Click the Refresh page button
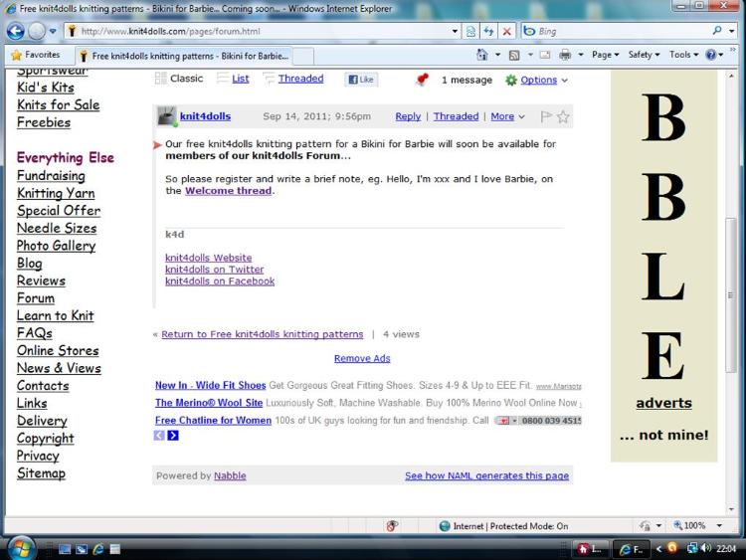This screenshot has width=746, height=560. tap(488, 31)
